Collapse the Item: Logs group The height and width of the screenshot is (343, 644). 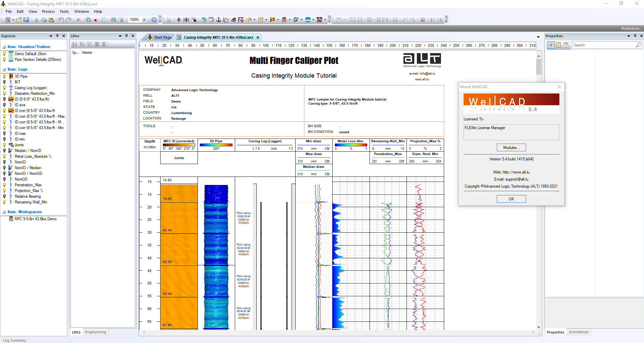[x=4, y=70]
